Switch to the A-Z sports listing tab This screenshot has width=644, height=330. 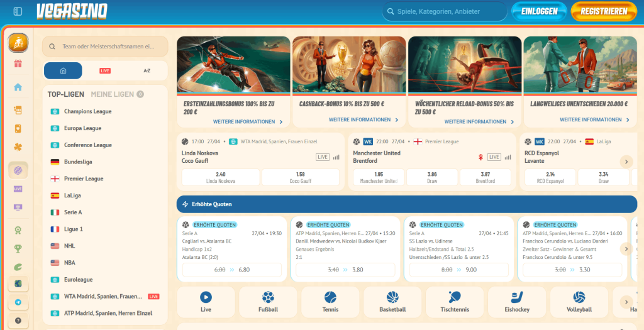coord(147,71)
